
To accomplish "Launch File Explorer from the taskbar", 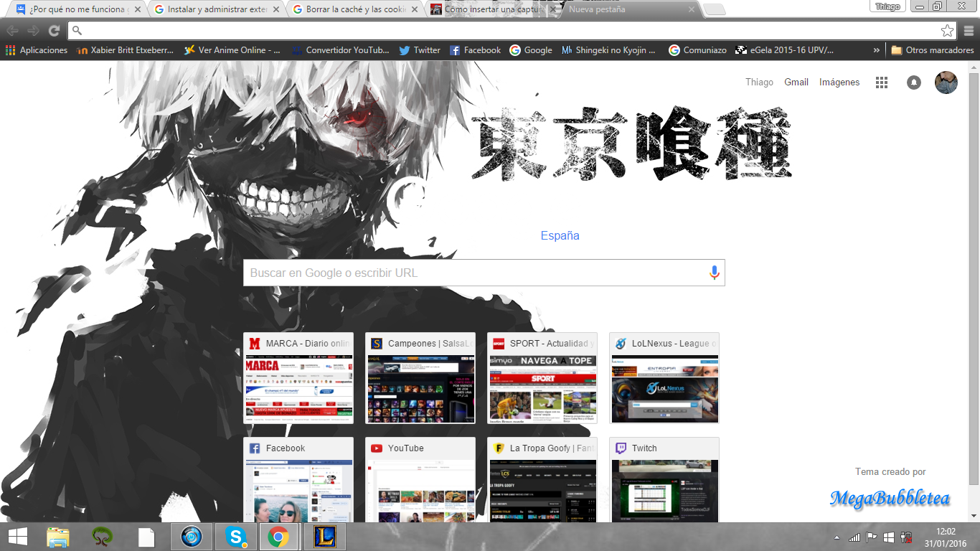I will [58, 537].
